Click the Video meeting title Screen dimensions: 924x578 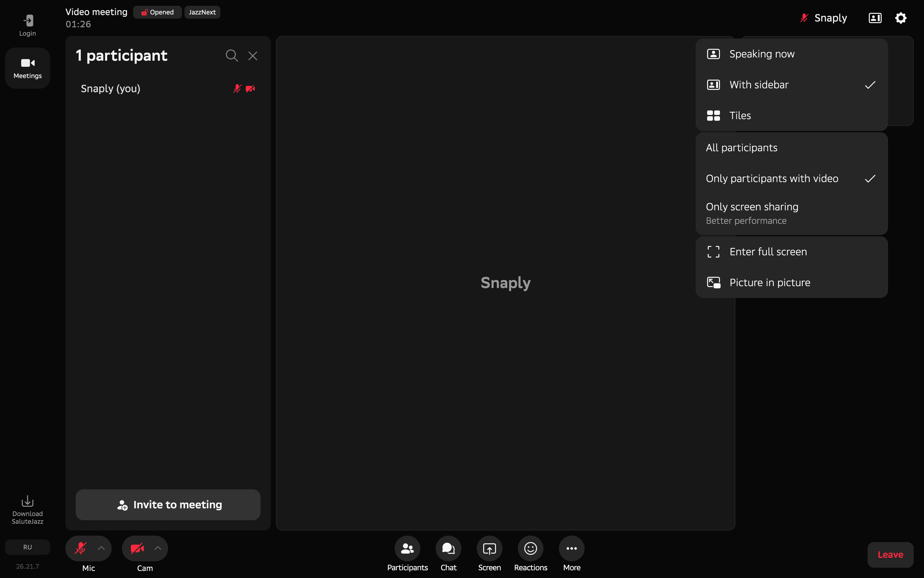pos(96,12)
